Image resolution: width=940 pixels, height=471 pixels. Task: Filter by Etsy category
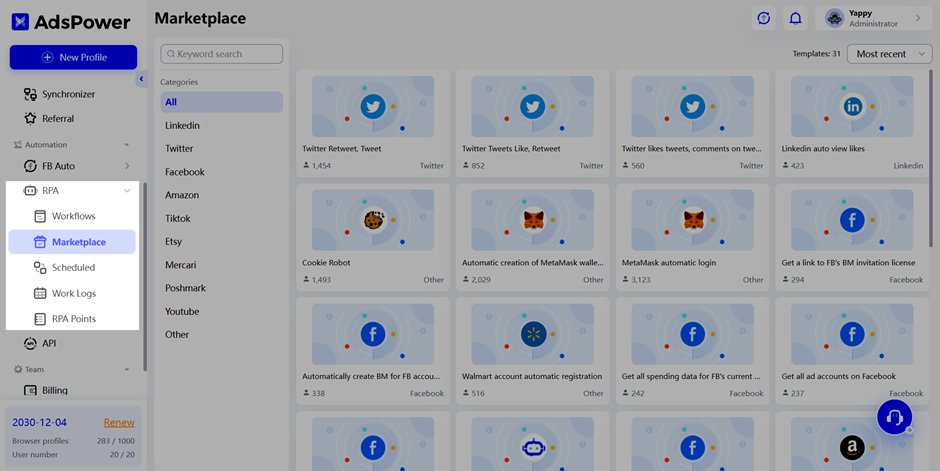[x=173, y=241]
